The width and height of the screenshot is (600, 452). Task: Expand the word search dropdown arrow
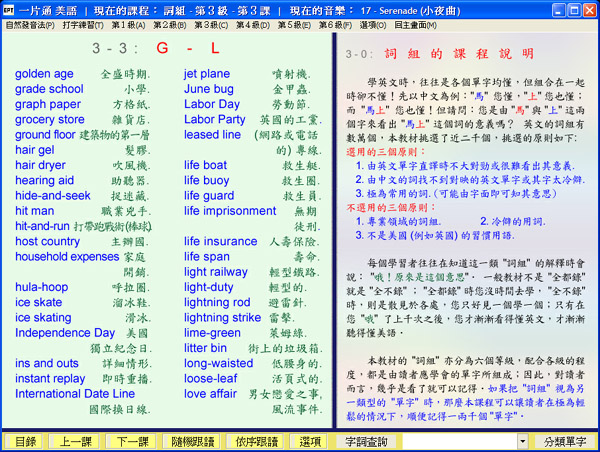tap(521, 441)
